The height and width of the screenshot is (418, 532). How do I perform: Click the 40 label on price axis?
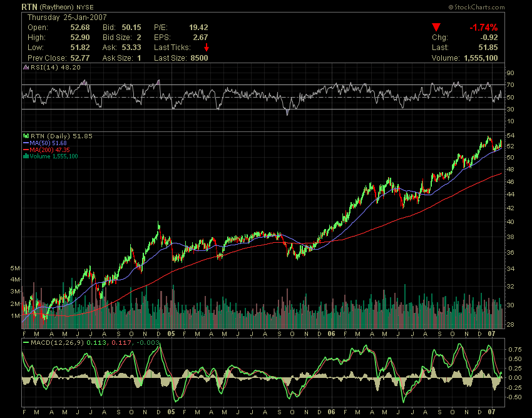point(510,222)
